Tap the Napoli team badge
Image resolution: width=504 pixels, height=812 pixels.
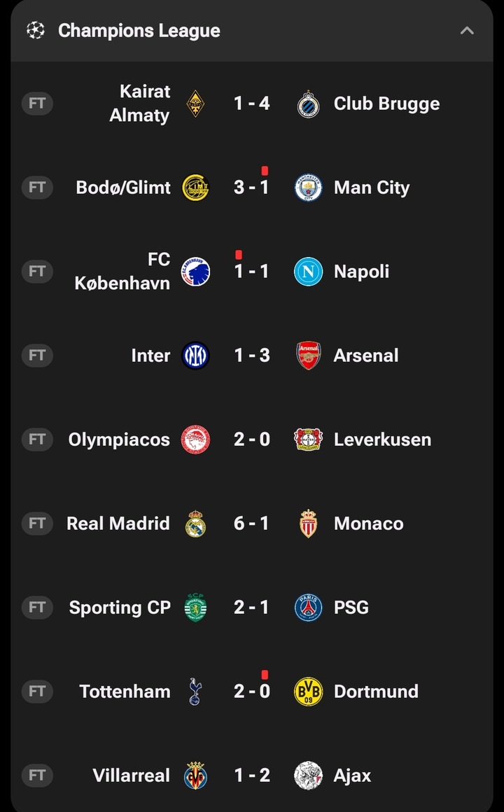(x=308, y=272)
